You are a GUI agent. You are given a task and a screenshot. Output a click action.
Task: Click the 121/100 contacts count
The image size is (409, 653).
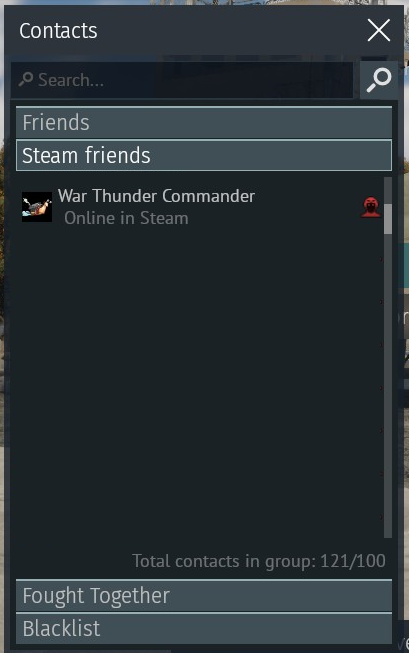click(x=353, y=561)
